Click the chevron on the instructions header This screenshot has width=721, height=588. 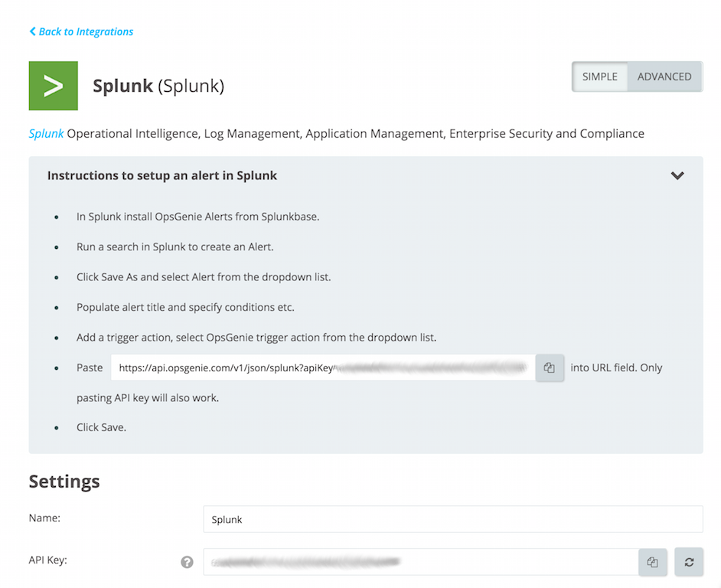click(x=677, y=175)
